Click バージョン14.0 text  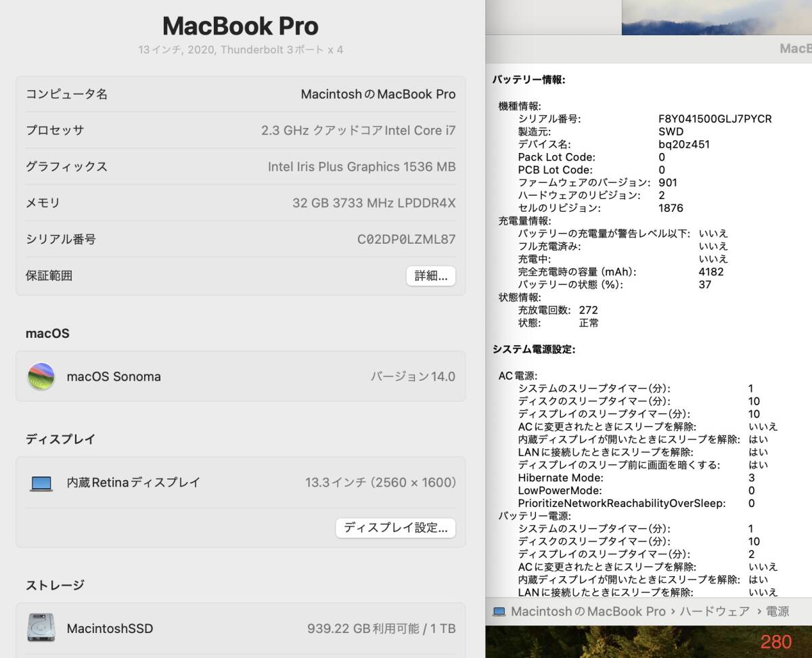click(x=413, y=376)
